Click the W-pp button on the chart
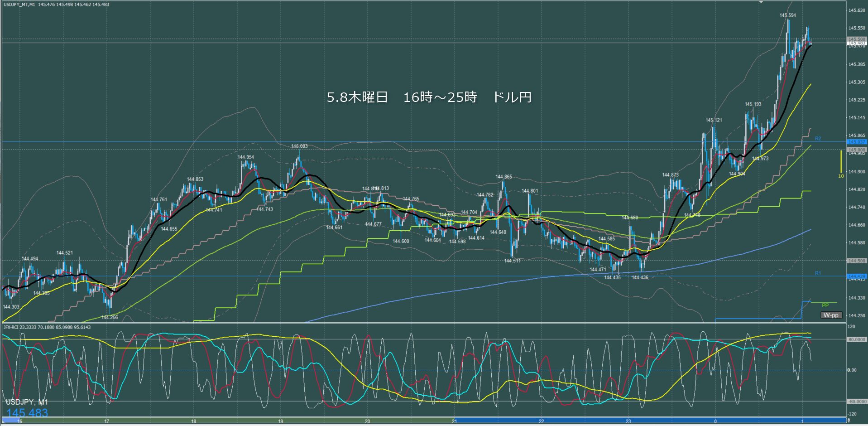 pyautogui.click(x=831, y=315)
